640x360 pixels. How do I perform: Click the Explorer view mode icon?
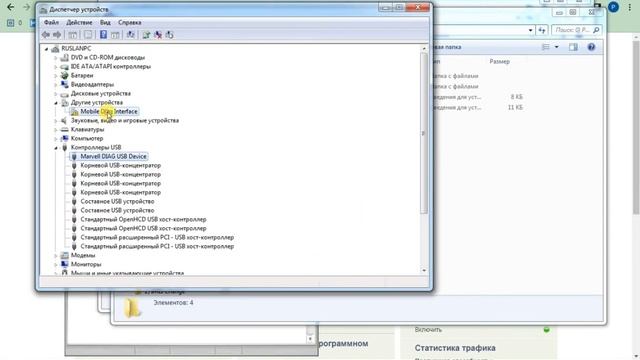tap(546, 47)
